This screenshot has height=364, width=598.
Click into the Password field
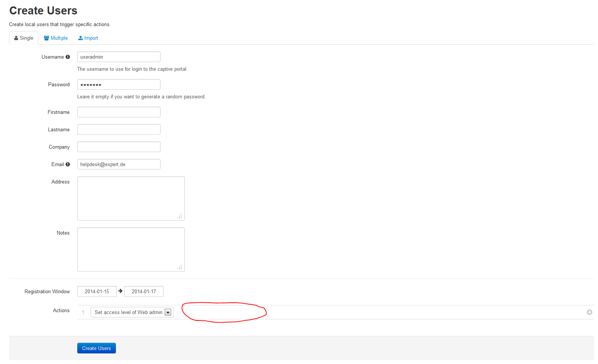click(119, 85)
